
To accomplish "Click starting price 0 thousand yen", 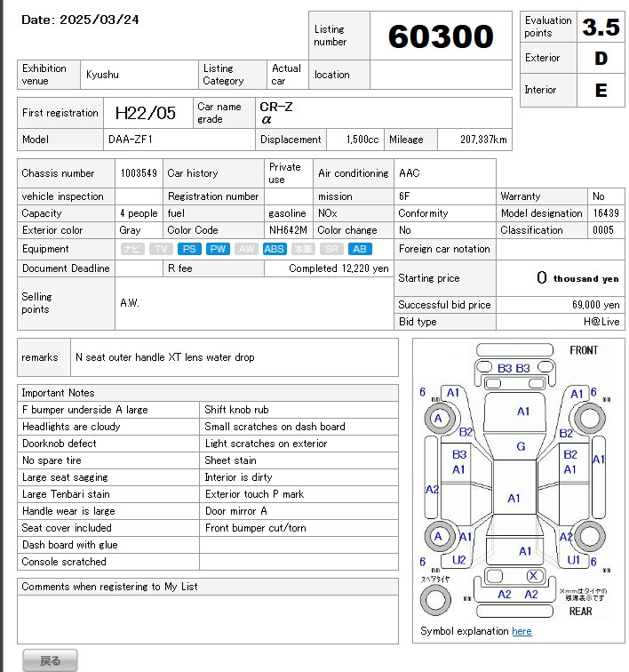I will pos(577,278).
